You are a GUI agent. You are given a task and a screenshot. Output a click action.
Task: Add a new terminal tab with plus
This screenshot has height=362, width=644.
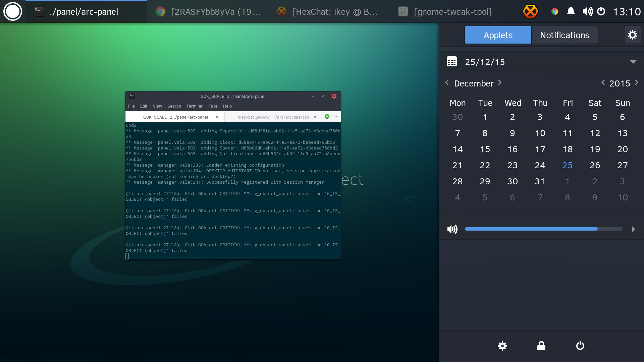327,116
